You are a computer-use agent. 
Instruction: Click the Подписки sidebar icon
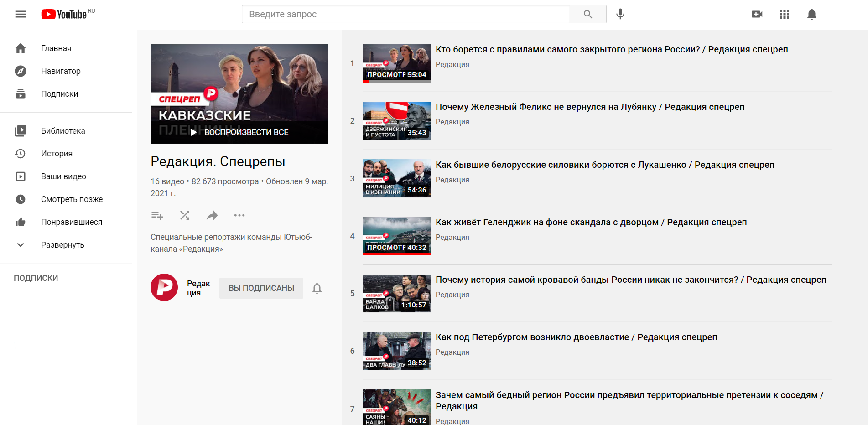tap(21, 94)
